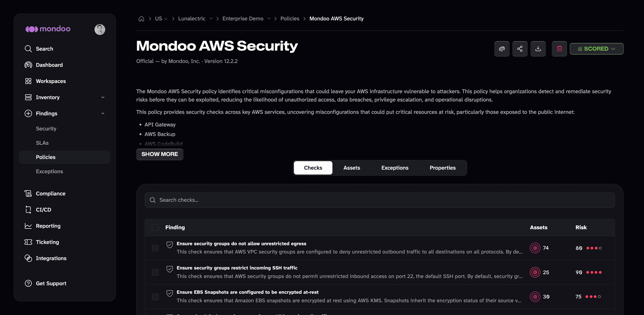Viewport: 644px width, 315px height.
Task: Click the balance scale compare icon
Action: click(502, 49)
